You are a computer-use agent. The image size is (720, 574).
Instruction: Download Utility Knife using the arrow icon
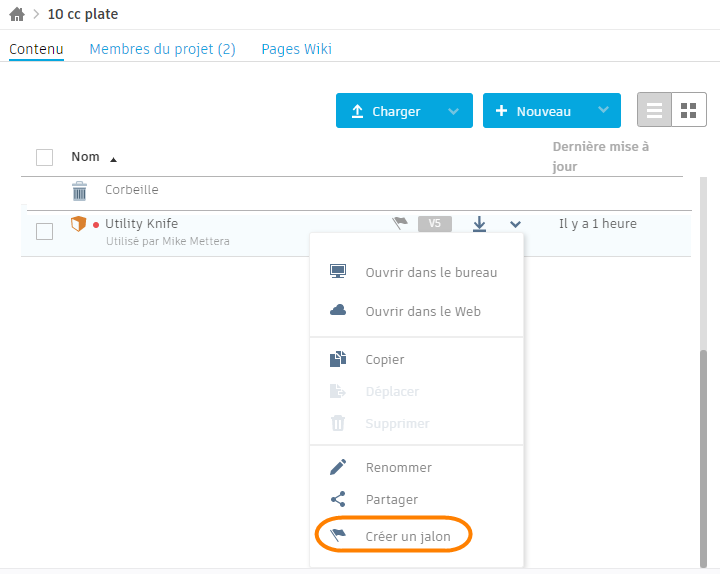[479, 224]
